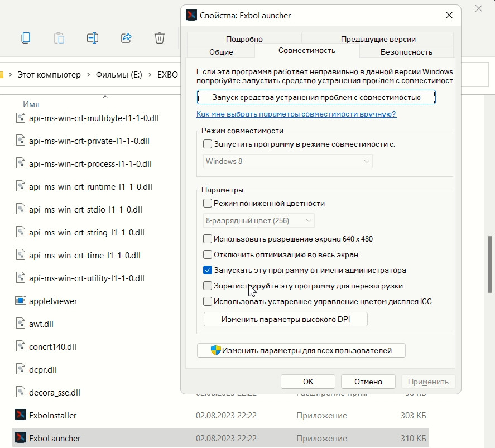The height and width of the screenshot is (448, 495).
Task: Select the 'decora_sse.dll' file name
Action: [x=55, y=392]
